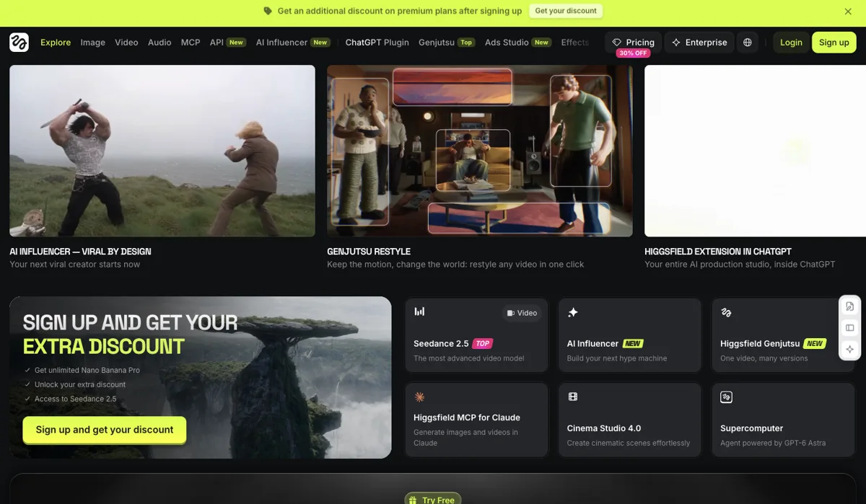This screenshot has height=504, width=866.
Task: Click the 'GENJUTSU RESTYLE' title text
Action: pos(369,252)
